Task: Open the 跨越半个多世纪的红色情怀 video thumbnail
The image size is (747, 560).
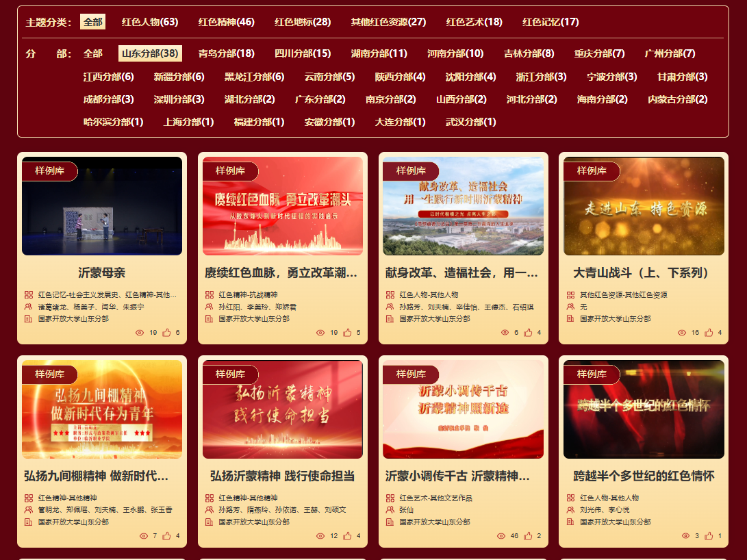Action: [x=644, y=409]
